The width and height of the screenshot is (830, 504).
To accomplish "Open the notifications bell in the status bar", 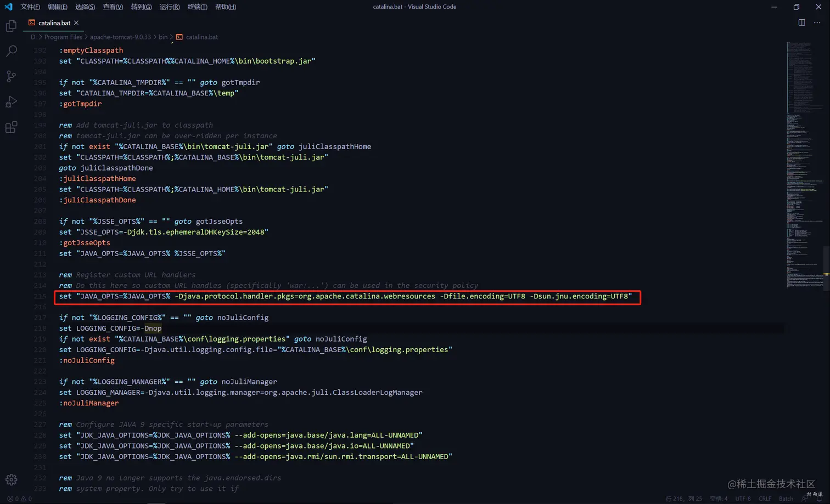I will coord(819,499).
